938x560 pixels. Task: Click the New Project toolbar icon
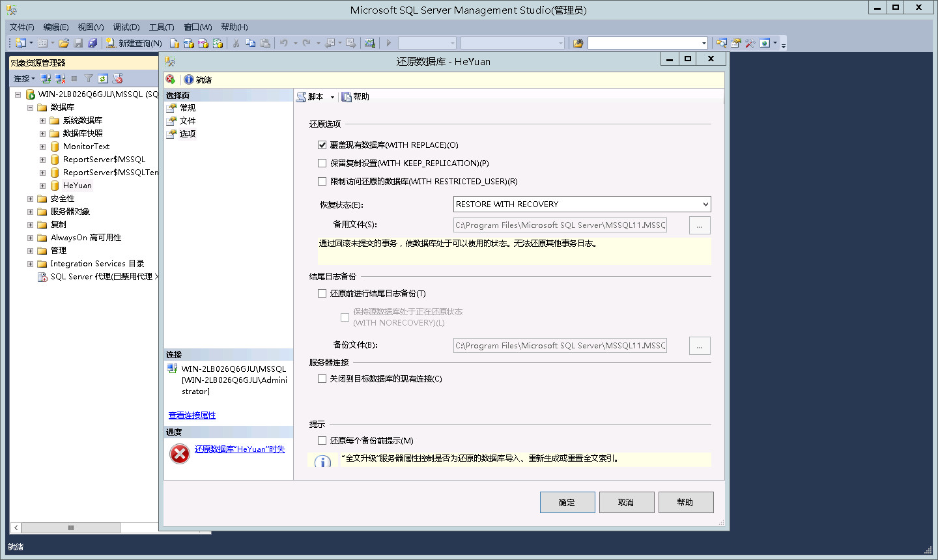pyautogui.click(x=20, y=43)
